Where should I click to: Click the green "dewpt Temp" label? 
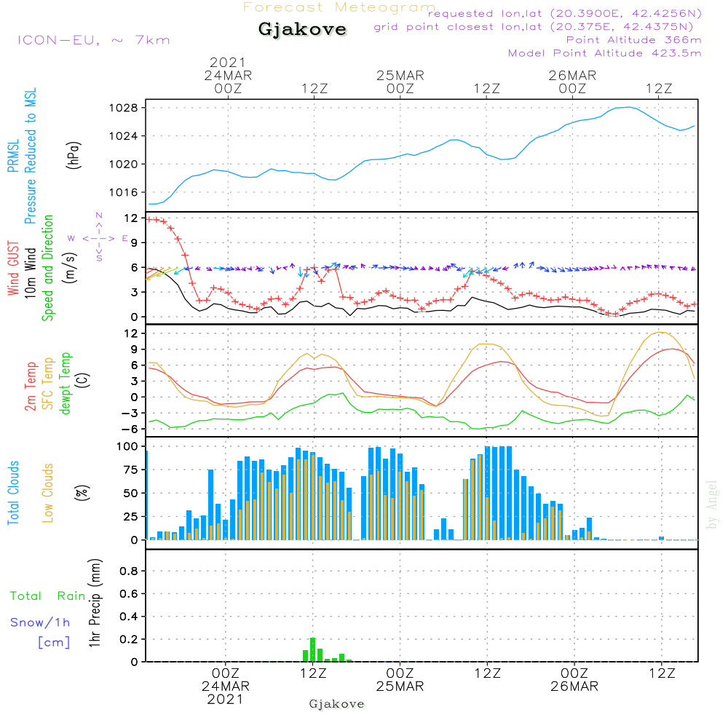65,383
